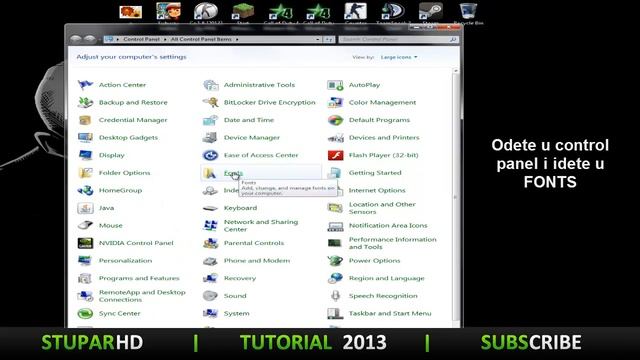Image resolution: width=640 pixels, height=360 pixels.
Task: Open the Ease of Access Center icon
Action: pyautogui.click(x=211, y=155)
